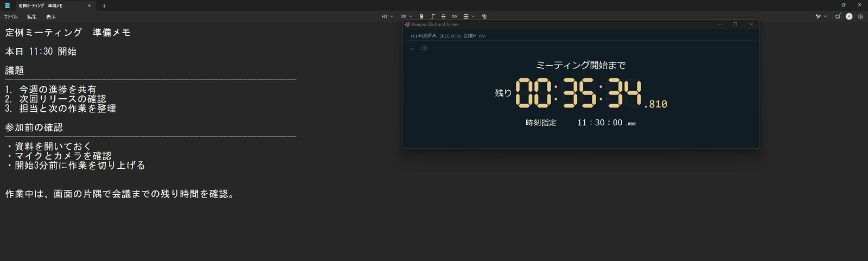Open the ファイル menu
Viewport: 868px width, 261px height.
click(11, 17)
